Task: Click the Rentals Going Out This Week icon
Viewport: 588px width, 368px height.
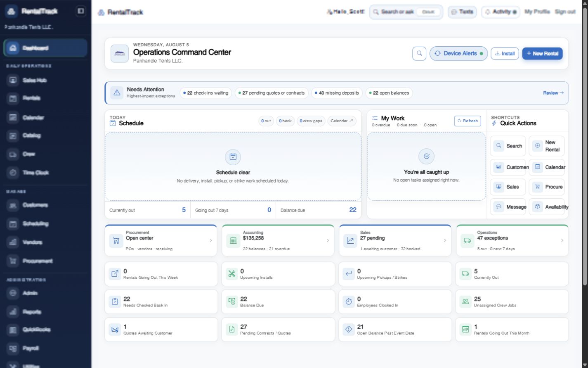Action: tap(115, 274)
